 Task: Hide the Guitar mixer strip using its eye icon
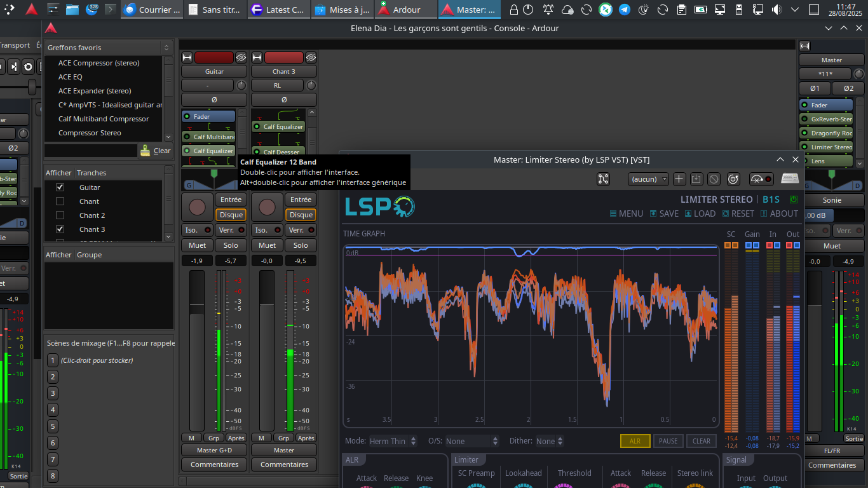click(241, 57)
